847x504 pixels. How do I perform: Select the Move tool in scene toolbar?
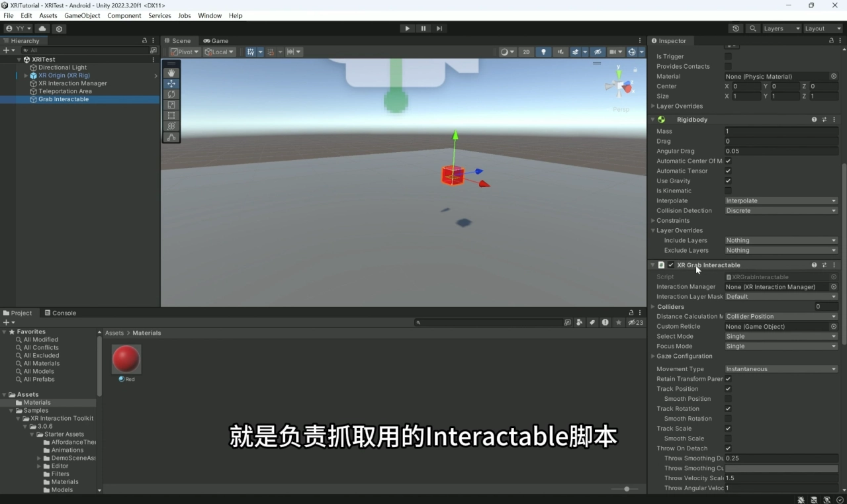point(171,83)
